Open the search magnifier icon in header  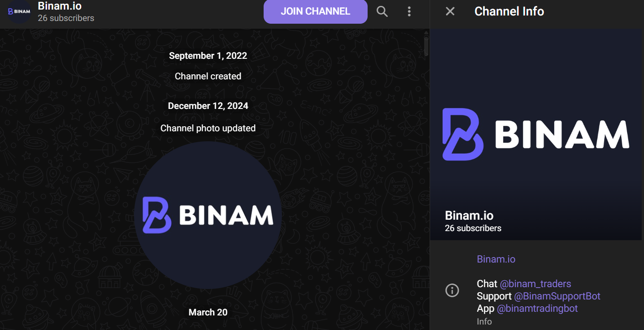(382, 11)
